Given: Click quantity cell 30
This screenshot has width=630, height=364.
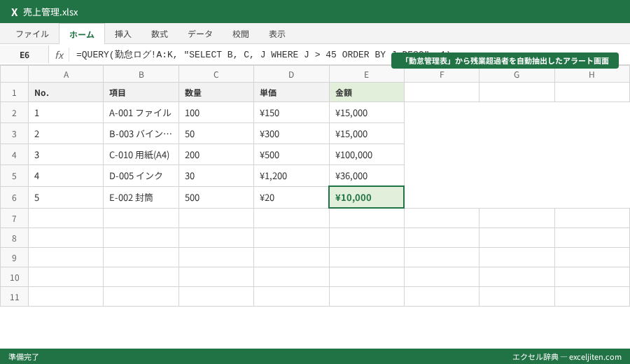Looking at the screenshot, I should pyautogui.click(x=216, y=176).
